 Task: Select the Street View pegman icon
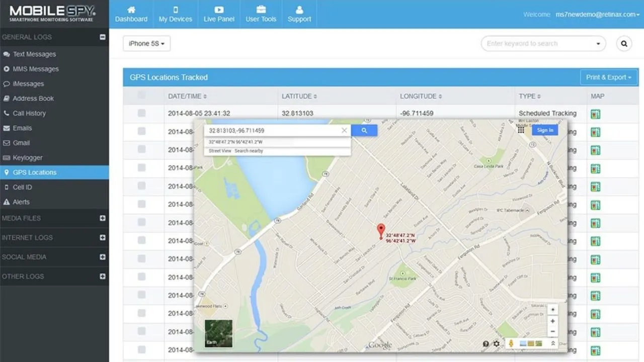point(511,343)
